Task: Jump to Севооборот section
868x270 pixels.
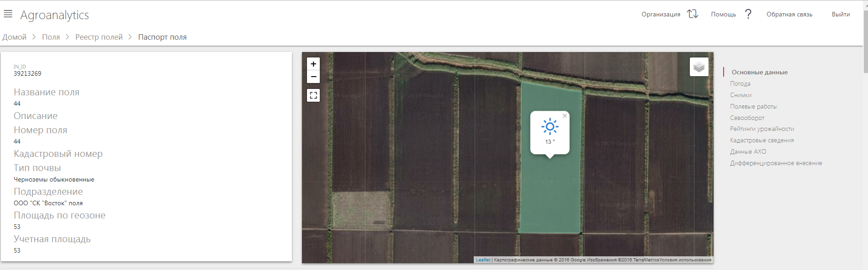Action: [747, 118]
